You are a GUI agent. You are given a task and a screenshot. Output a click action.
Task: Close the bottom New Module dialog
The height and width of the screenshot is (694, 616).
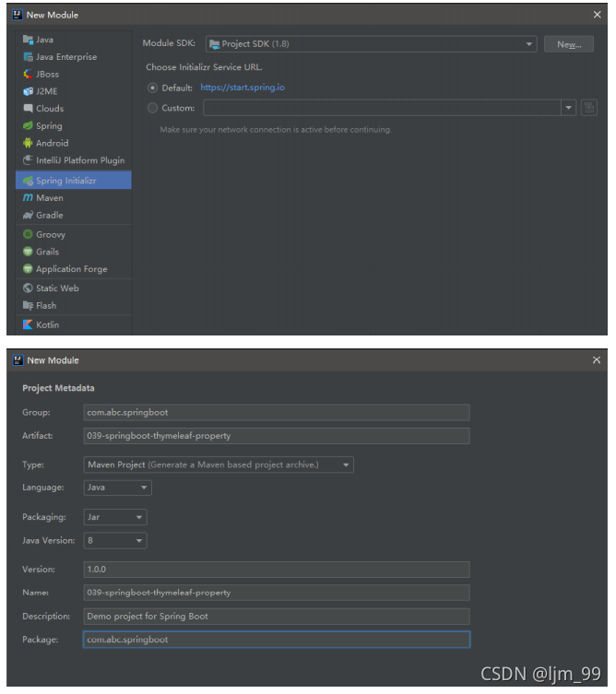[597, 360]
